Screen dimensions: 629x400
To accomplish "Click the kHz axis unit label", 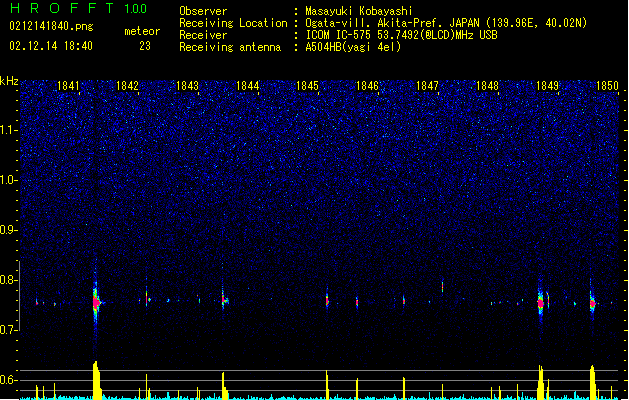I will click(x=9, y=81).
